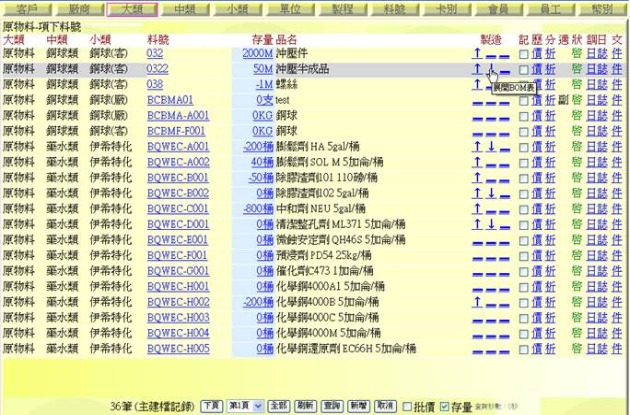630x415 pixels.
Task: Click the up arrow icon in row BQWEC-D001
Action: click(477, 225)
